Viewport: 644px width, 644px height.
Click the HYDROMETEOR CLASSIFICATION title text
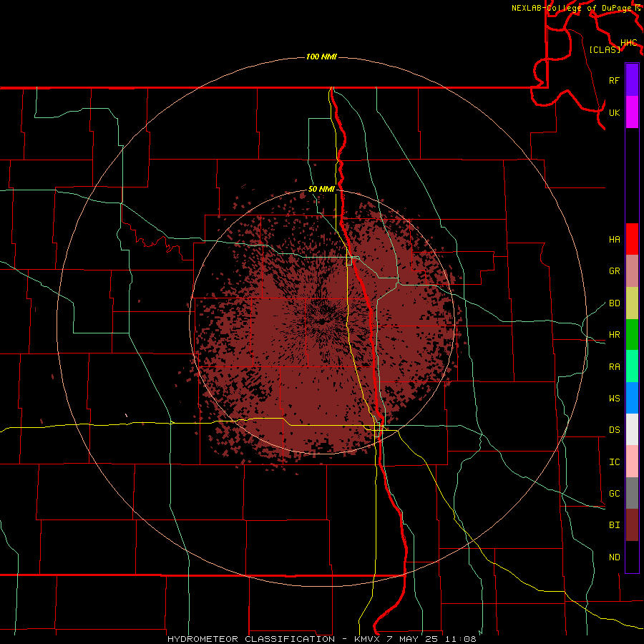pyautogui.click(x=251, y=639)
